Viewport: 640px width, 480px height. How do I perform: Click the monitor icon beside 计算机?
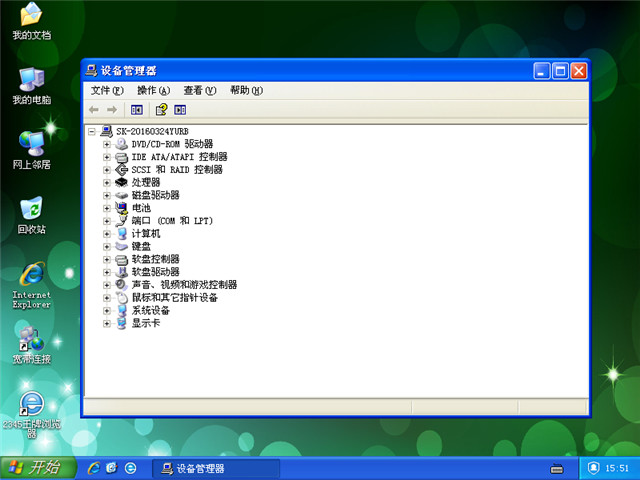point(122,233)
